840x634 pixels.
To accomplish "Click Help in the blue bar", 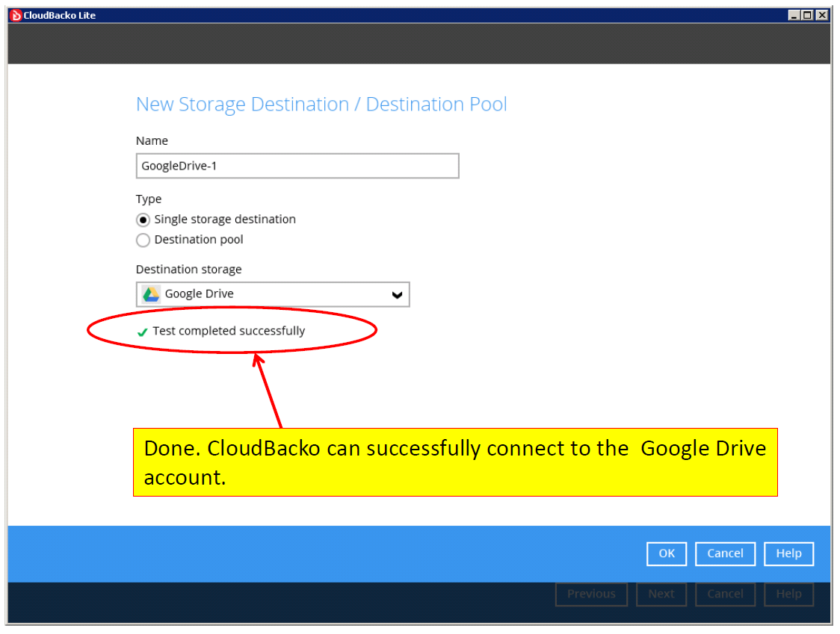I will point(788,553).
